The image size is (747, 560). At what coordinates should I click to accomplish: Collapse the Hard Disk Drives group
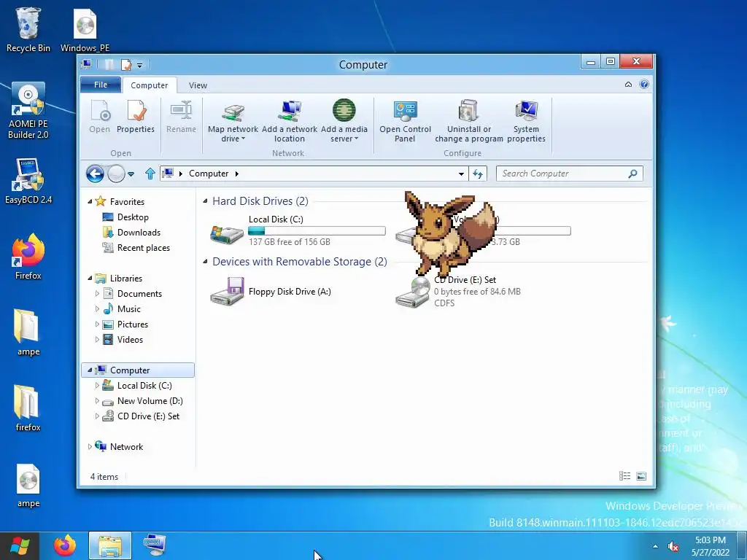pyautogui.click(x=205, y=201)
